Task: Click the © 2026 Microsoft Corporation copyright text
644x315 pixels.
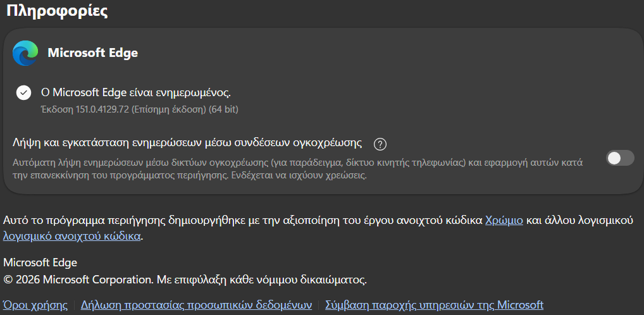Action: click(185, 280)
